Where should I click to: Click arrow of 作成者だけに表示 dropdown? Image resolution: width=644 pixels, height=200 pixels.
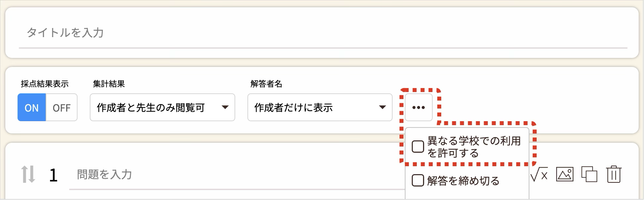pyautogui.click(x=382, y=107)
